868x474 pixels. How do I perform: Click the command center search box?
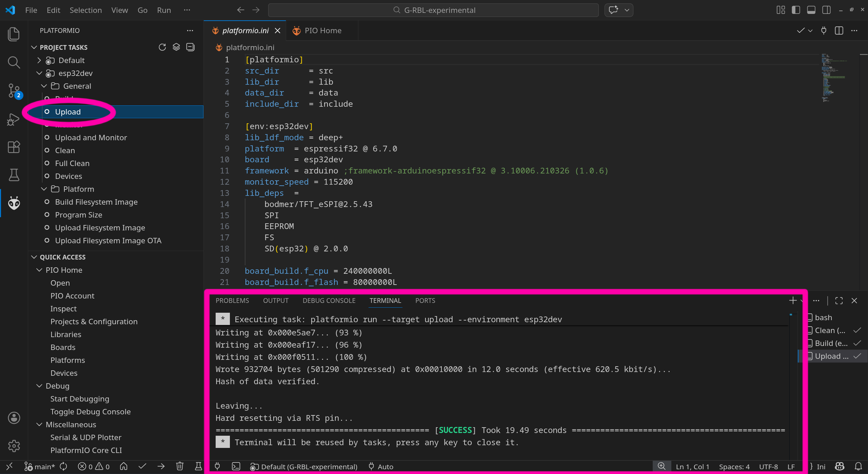[433, 10]
